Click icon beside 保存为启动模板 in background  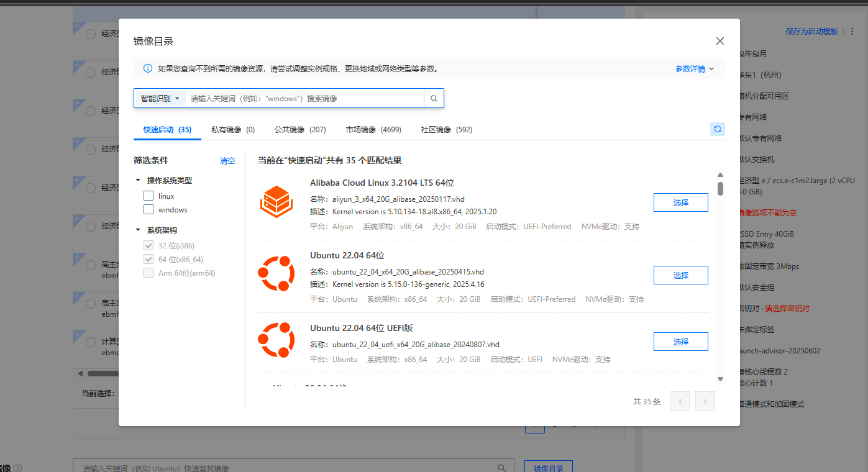coord(851,31)
